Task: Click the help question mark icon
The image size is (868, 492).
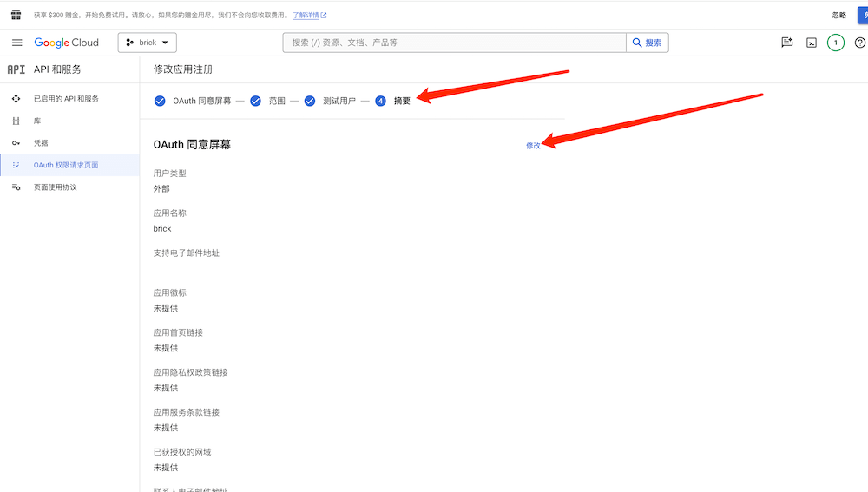Action: click(859, 43)
